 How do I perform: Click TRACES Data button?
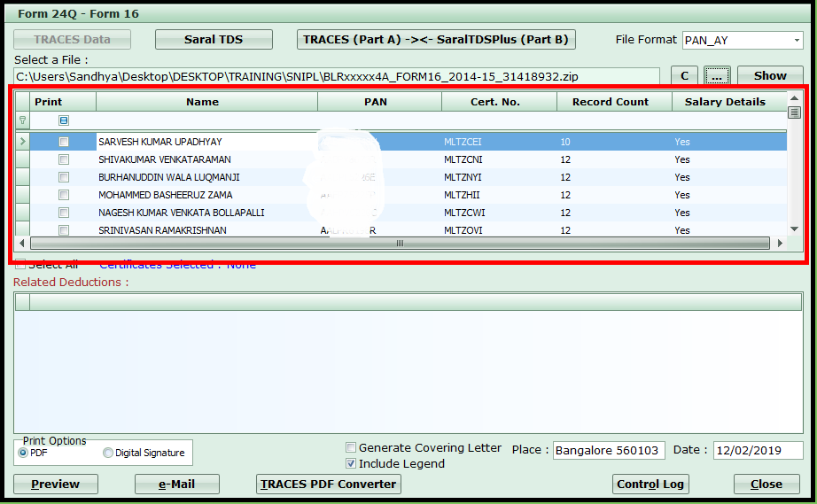point(72,40)
